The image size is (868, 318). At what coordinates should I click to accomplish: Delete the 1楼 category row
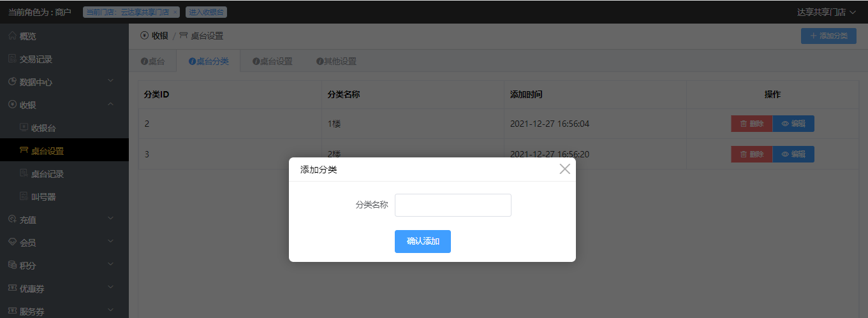[752, 124]
